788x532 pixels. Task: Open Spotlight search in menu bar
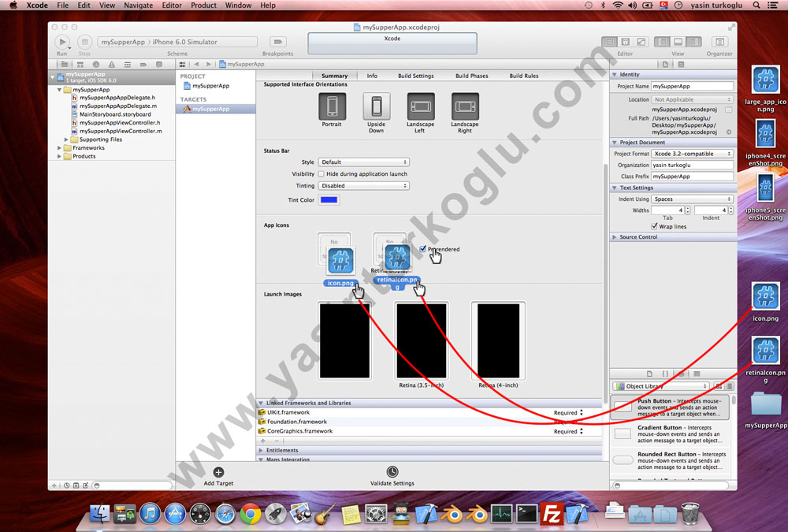click(756, 5)
